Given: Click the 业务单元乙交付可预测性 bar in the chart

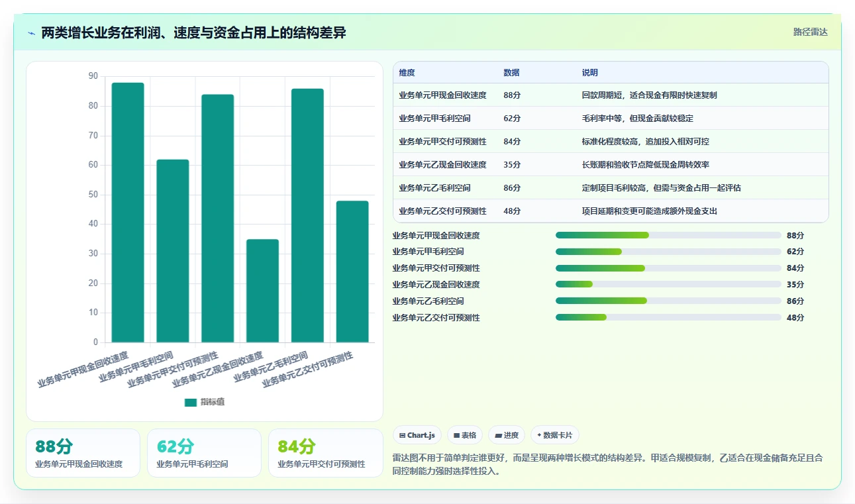Looking at the screenshot, I should (352, 272).
